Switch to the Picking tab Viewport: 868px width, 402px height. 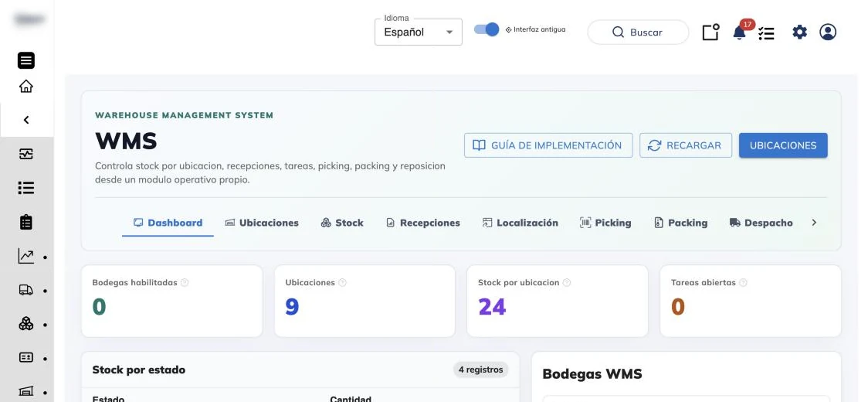(605, 223)
